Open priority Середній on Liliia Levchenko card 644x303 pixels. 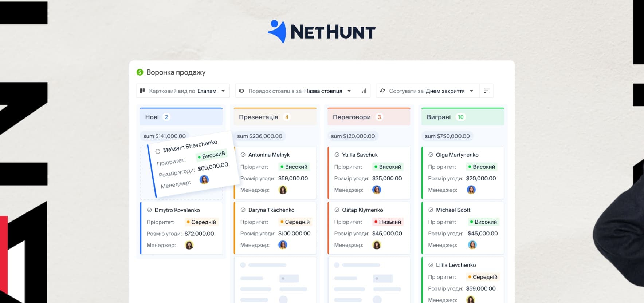483,277
